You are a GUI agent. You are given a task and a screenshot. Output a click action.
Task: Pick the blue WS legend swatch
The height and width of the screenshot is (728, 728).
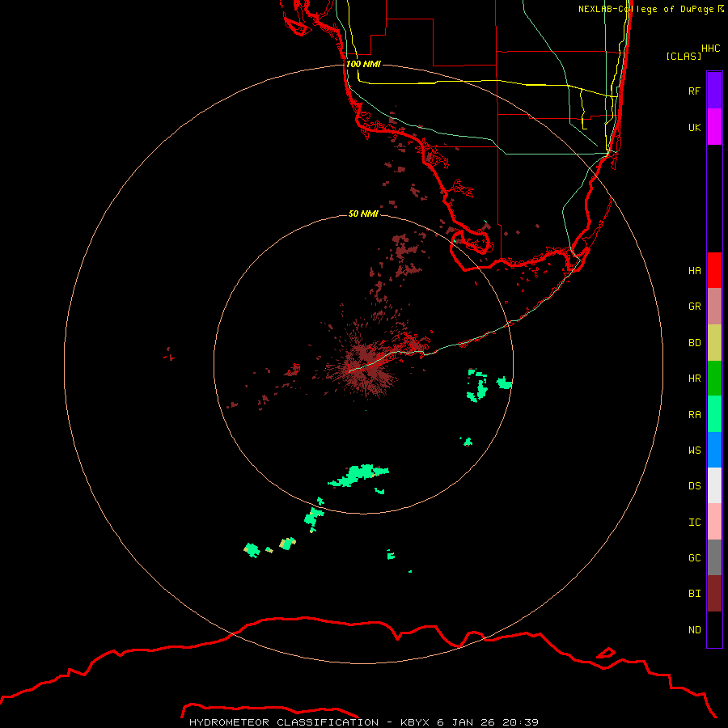[x=714, y=450]
